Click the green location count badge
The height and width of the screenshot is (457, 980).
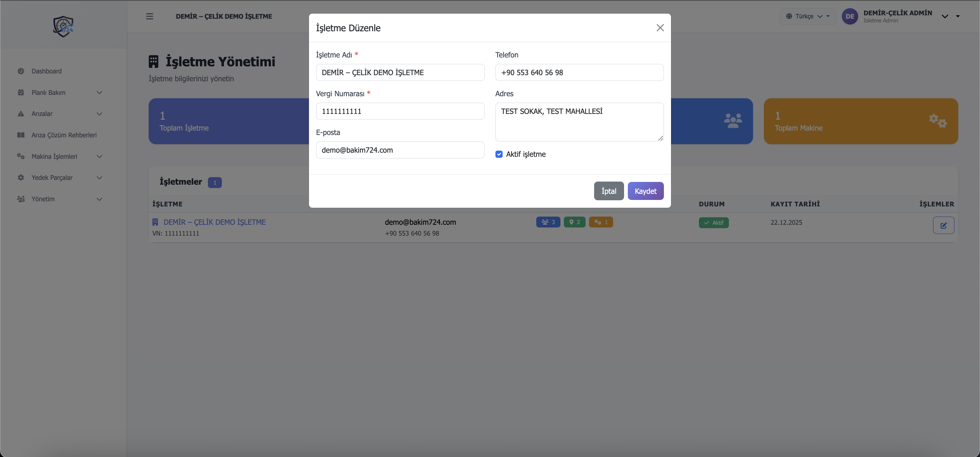coord(574,222)
